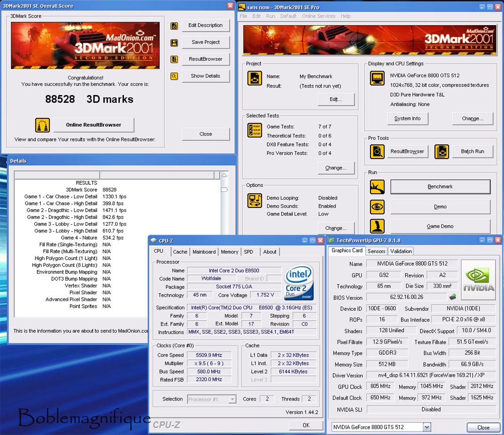
Task: Open the File menu in 3DMark2001
Action: (x=243, y=16)
